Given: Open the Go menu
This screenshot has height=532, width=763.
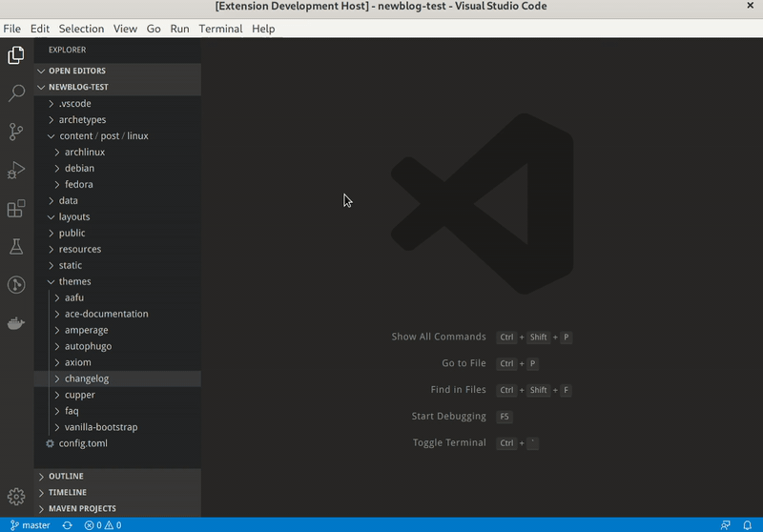Looking at the screenshot, I should [x=154, y=29].
